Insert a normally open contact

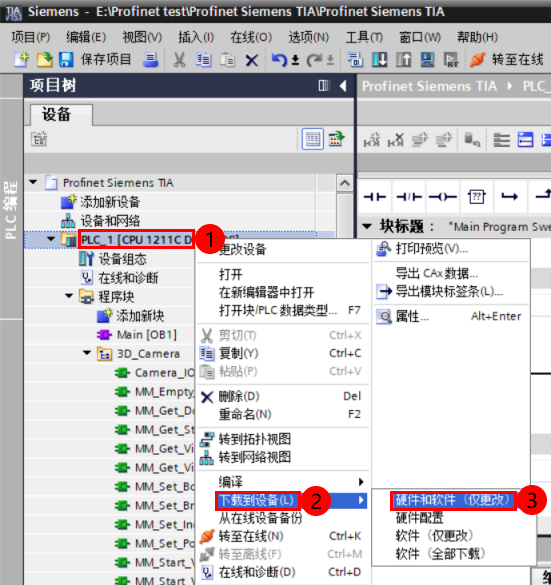[x=375, y=196]
